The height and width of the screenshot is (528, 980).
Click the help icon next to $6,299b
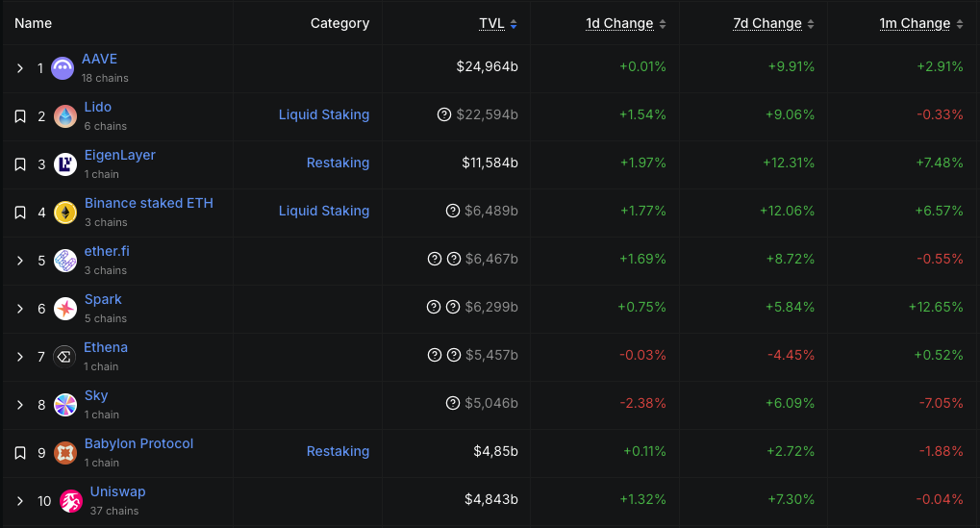pos(453,307)
